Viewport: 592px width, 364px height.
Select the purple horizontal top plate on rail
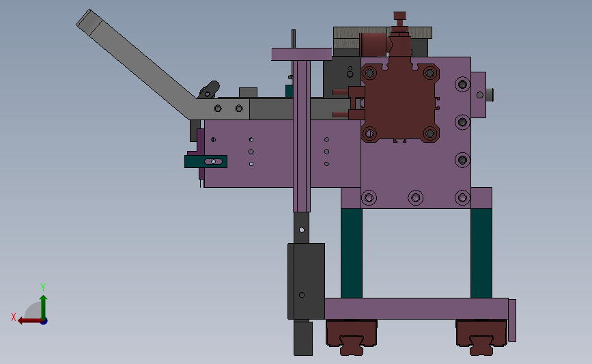pyautogui.click(x=302, y=54)
